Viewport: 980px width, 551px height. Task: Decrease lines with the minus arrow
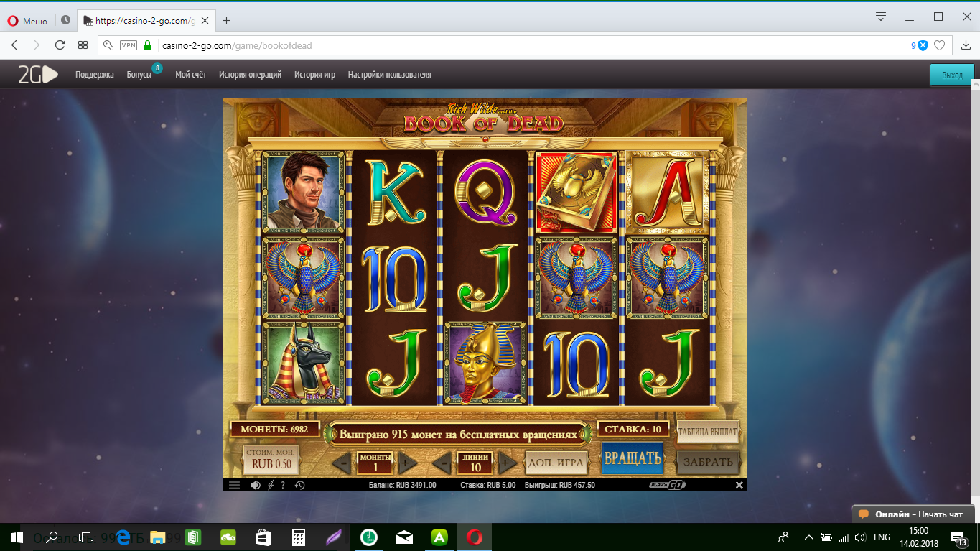(x=443, y=463)
